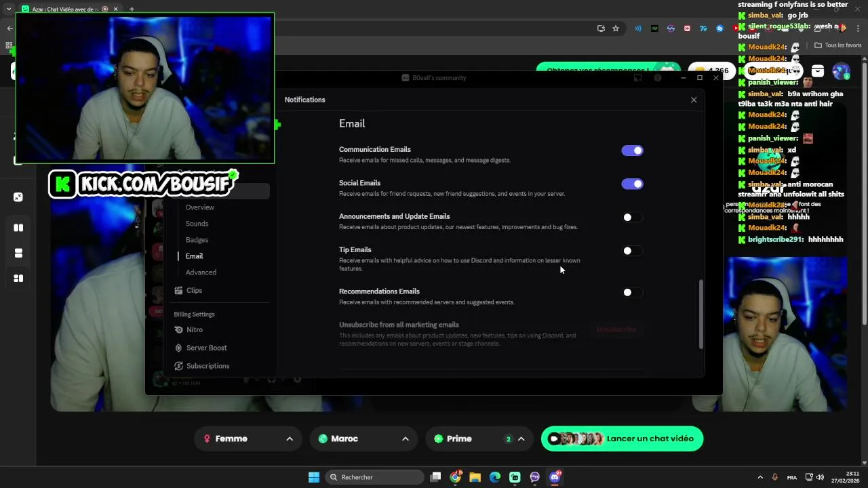Viewport: 868px width, 488px height.
Task: Disable the Social Emails switch
Action: pyautogui.click(x=632, y=184)
